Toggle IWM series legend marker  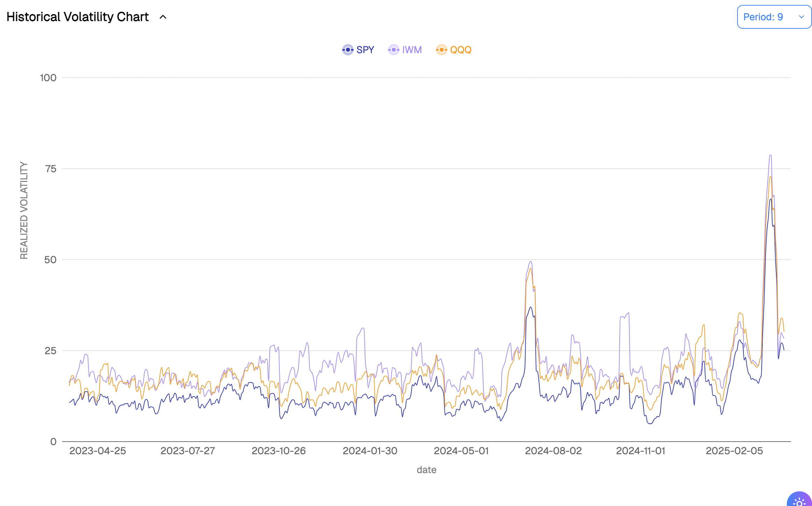pyautogui.click(x=393, y=50)
